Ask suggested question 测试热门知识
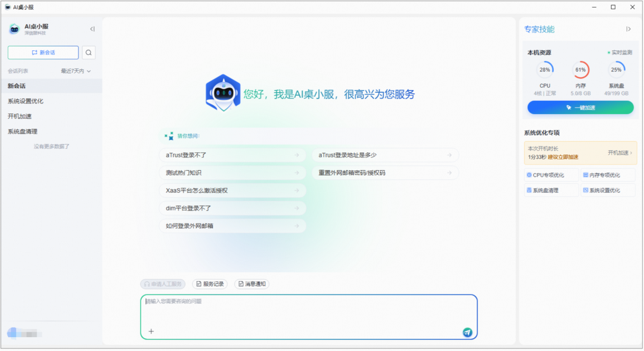The width and height of the screenshot is (644, 351). [x=233, y=173]
